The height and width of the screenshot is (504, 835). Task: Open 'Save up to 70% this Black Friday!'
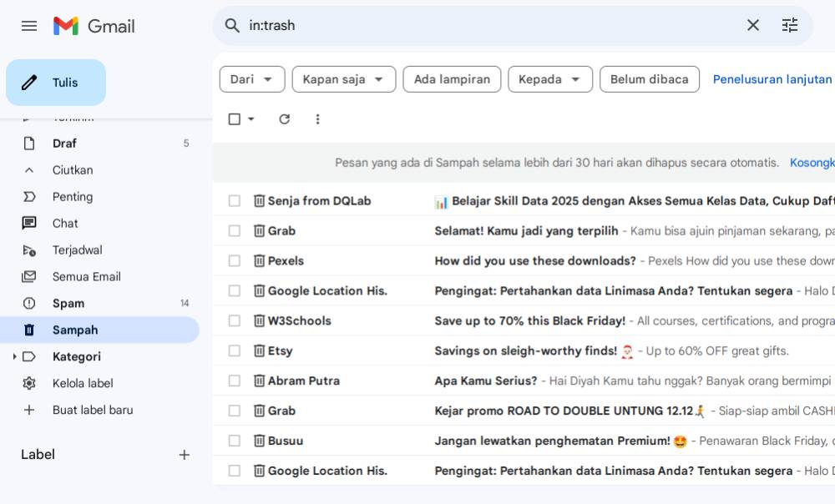pyautogui.click(x=530, y=321)
